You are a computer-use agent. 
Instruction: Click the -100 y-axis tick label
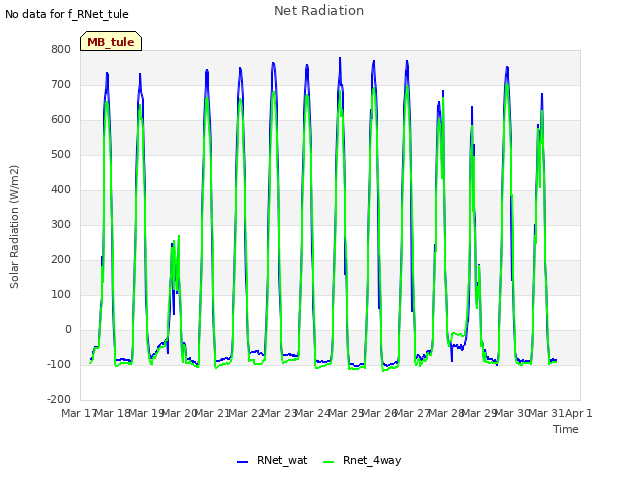tap(59, 364)
